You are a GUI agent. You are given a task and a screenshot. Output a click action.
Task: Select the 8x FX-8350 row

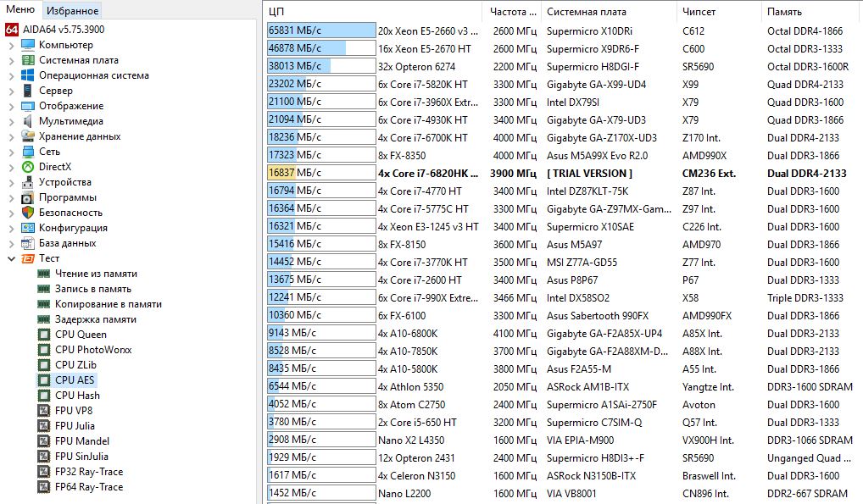(564, 155)
